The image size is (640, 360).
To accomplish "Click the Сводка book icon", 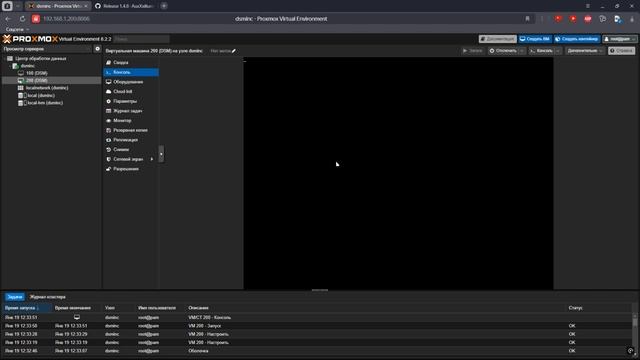I will click(109, 62).
